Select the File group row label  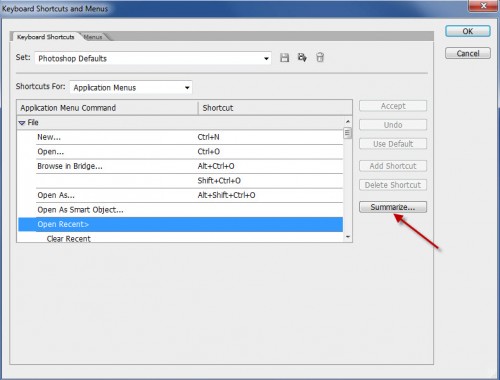pyautogui.click(x=33, y=123)
